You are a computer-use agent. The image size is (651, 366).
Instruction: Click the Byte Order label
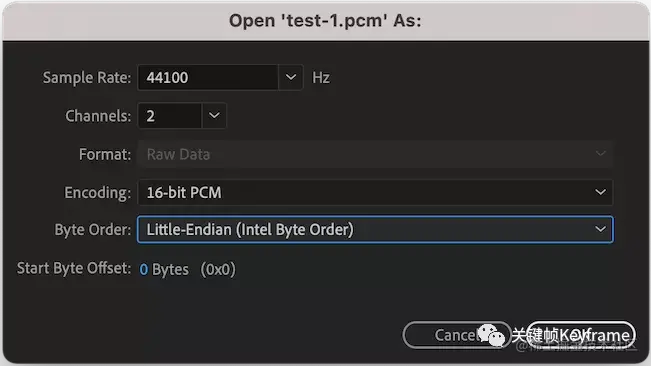coord(93,230)
